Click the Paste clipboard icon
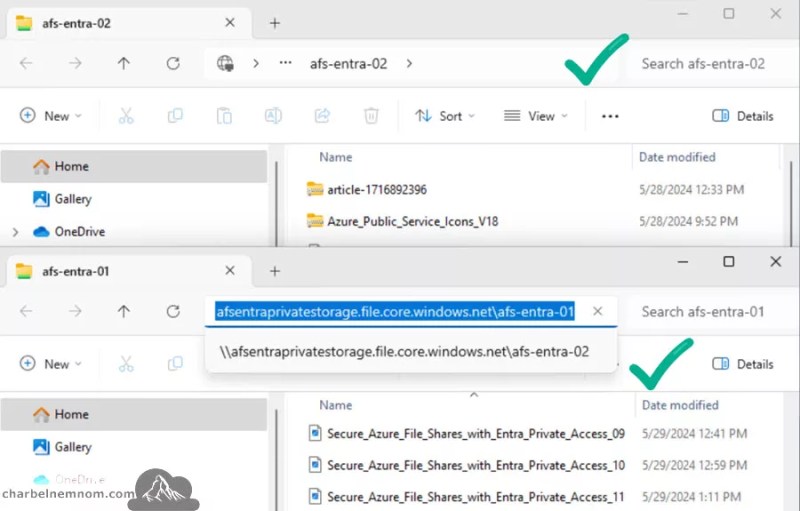 [224, 116]
